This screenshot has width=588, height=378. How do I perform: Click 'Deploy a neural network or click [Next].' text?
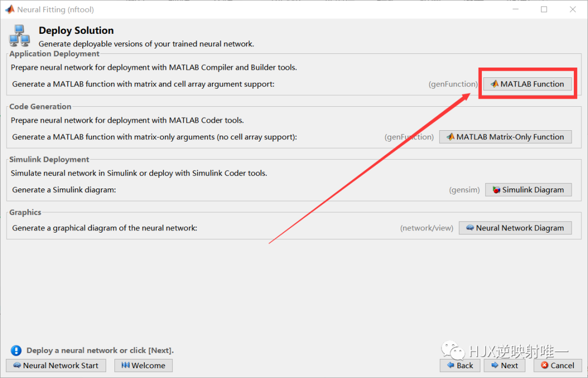100,351
